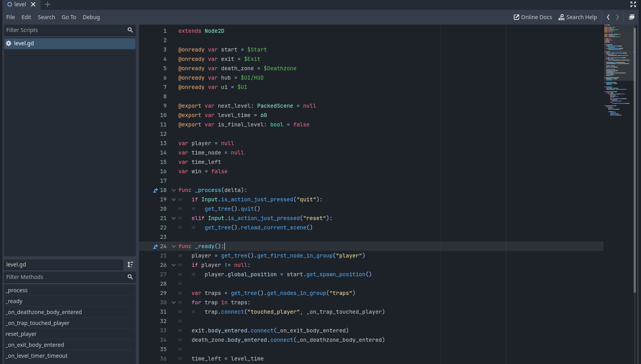Fold the _process function at line 18
641x364 pixels.
coord(174,190)
